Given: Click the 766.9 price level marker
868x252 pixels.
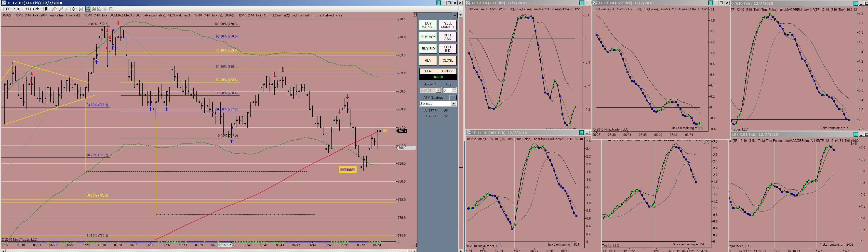Looking at the screenshot, I should coord(406,148).
